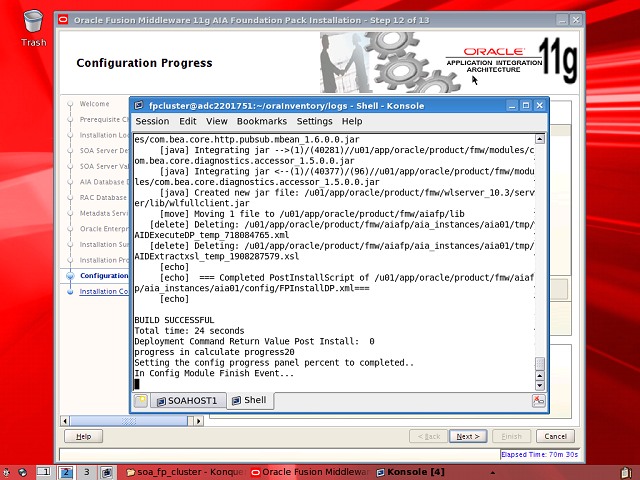The height and width of the screenshot is (480, 640).
Task: Open the Bookmarks menu in Konsole
Action: pyautogui.click(x=262, y=121)
